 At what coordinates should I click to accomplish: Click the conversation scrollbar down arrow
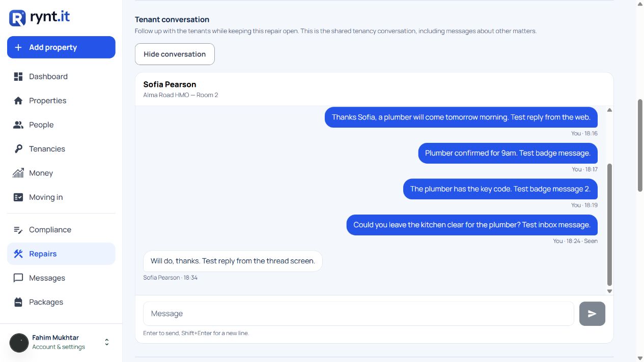click(609, 291)
